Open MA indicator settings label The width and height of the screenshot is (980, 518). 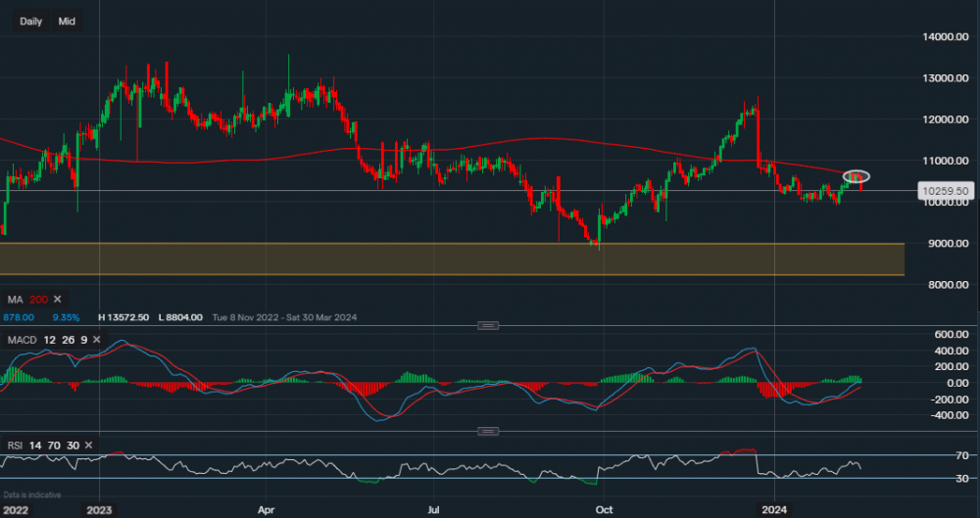(x=14, y=299)
